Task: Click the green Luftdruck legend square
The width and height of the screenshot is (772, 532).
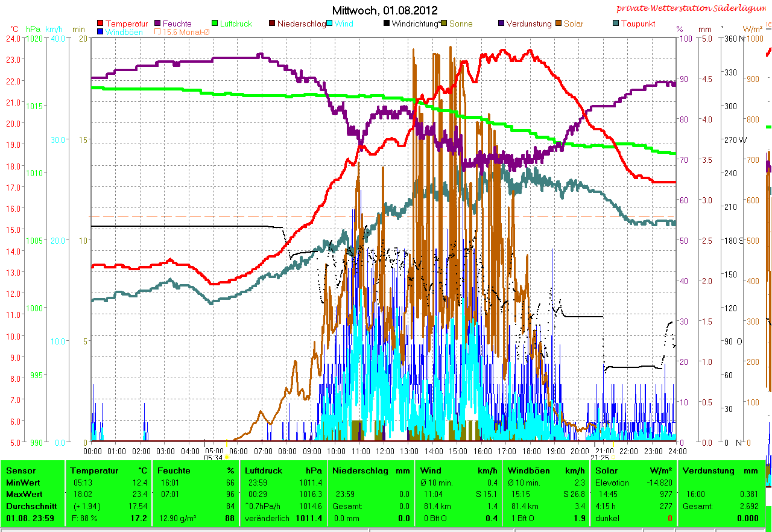Action: pyautogui.click(x=215, y=24)
